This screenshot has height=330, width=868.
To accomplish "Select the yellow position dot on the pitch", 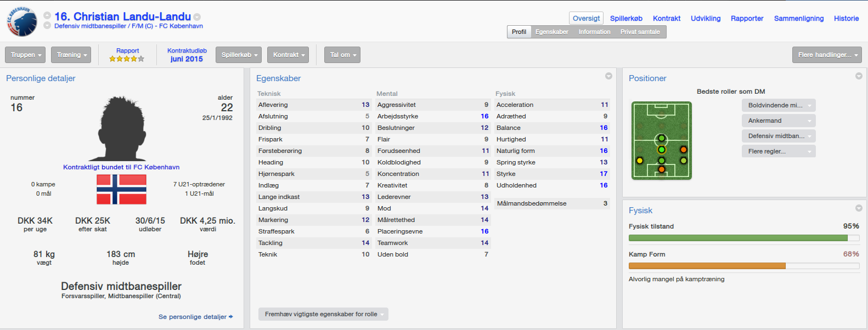I will [640, 161].
